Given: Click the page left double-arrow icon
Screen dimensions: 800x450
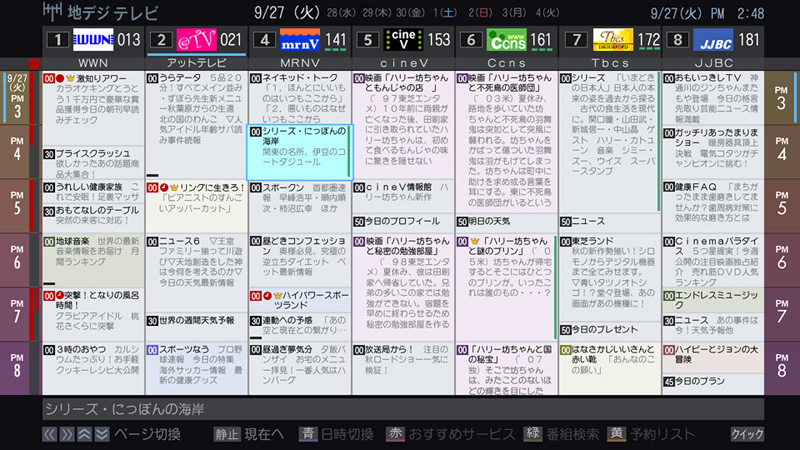Looking at the screenshot, I should (x=49, y=434).
